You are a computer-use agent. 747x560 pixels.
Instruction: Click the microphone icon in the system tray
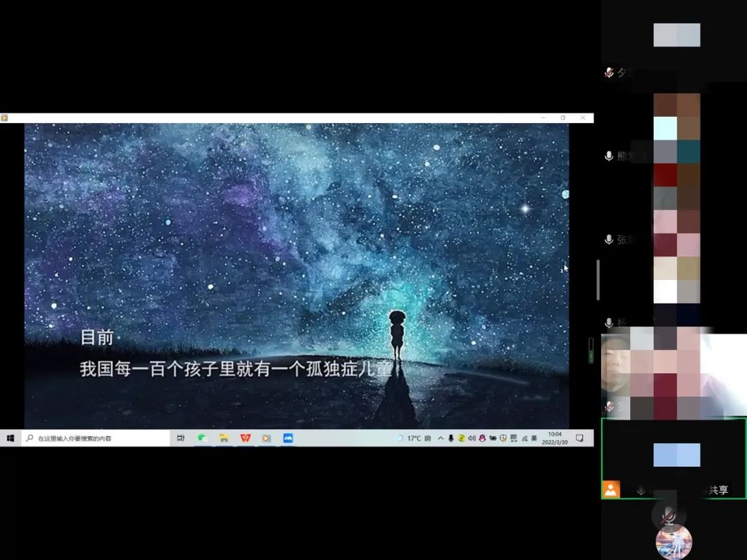point(451,438)
